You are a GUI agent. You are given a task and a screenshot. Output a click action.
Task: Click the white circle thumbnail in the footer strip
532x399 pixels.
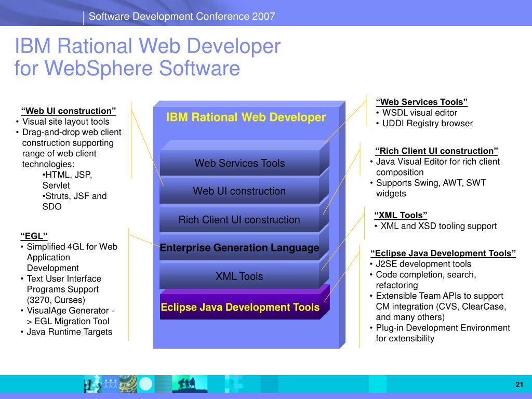[x=146, y=384]
